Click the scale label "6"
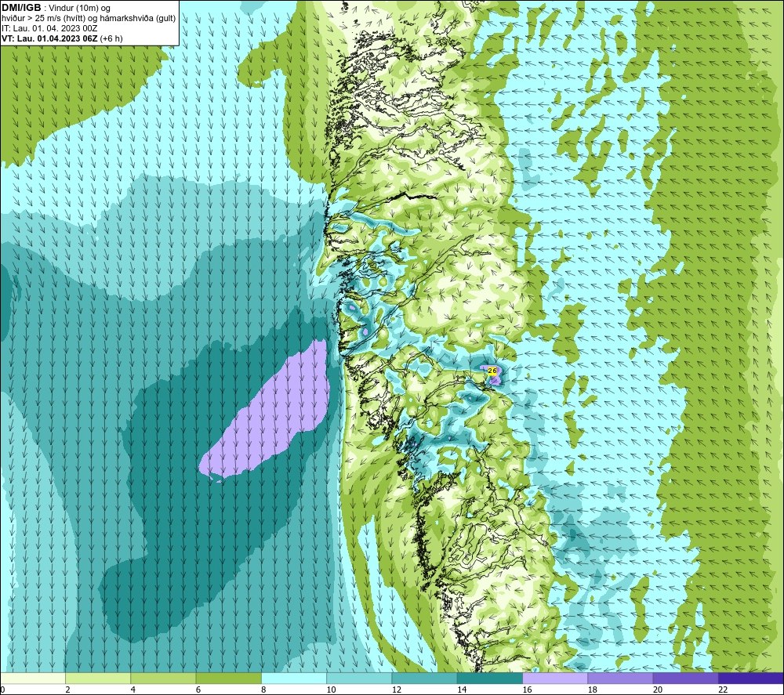 tap(198, 690)
